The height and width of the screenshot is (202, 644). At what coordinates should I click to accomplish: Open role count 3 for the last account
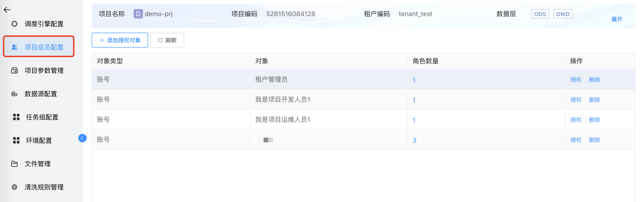point(414,140)
